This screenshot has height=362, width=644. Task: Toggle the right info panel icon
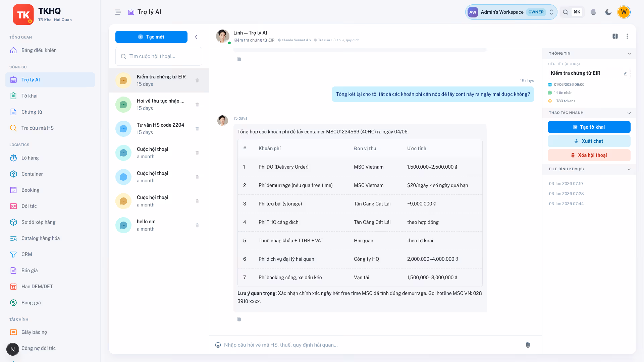(x=615, y=36)
